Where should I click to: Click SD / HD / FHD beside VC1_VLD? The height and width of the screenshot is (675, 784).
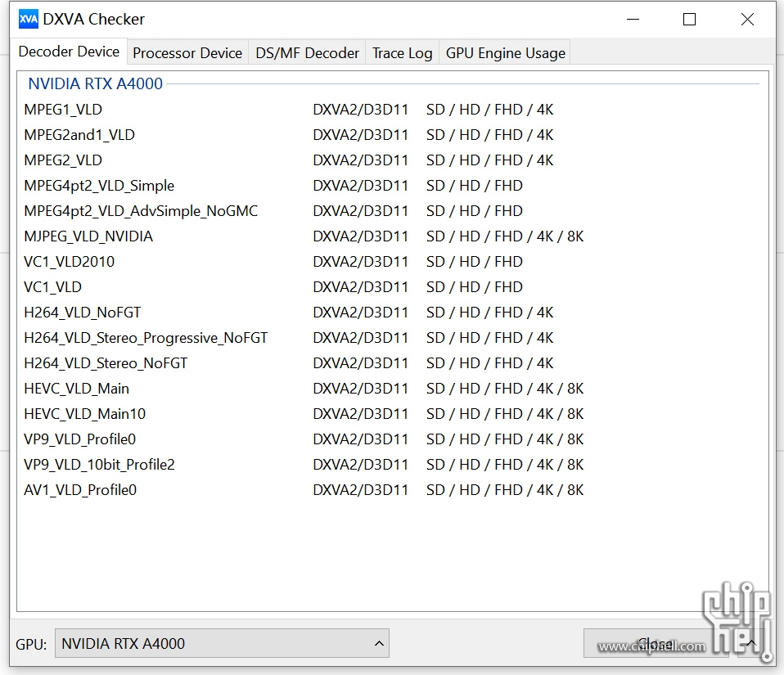(475, 287)
